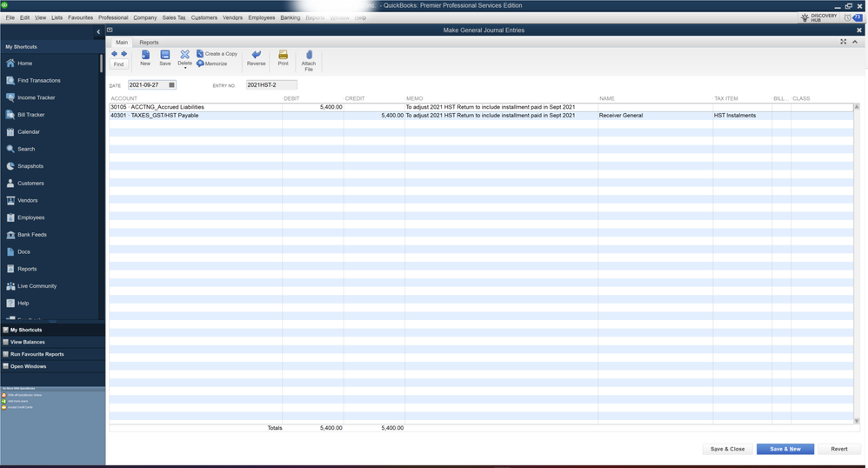Open the Lists menu
Image resolution: width=868 pixels, height=468 pixels.
(57, 17)
